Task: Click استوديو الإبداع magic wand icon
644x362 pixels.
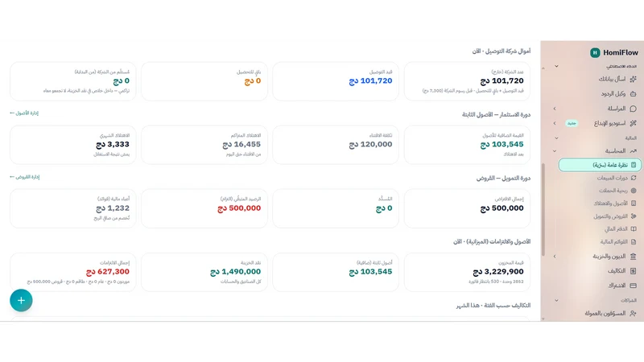Action: coord(634,123)
